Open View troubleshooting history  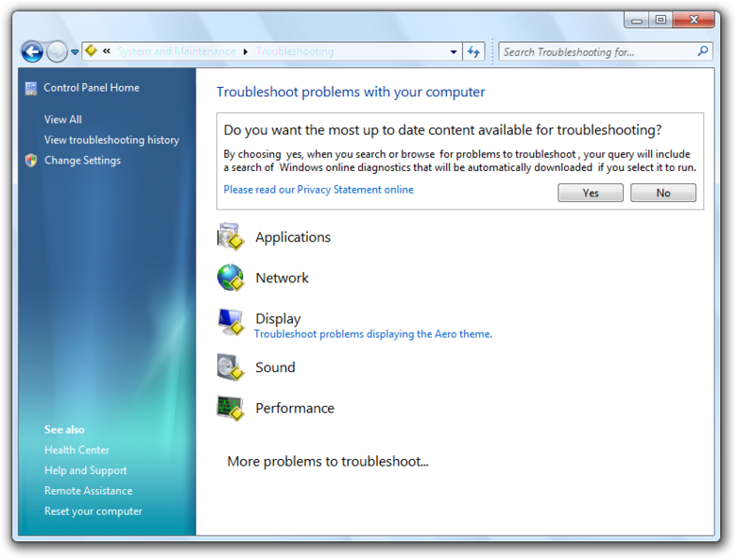click(111, 140)
